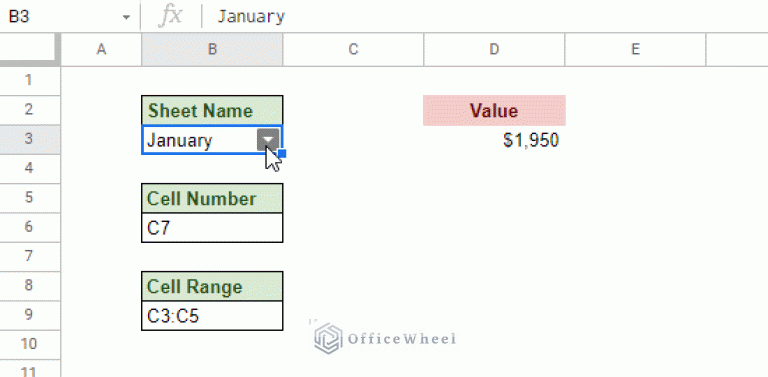The height and width of the screenshot is (377, 768).
Task: Select the cell showing $1,950
Action: pyautogui.click(x=494, y=140)
